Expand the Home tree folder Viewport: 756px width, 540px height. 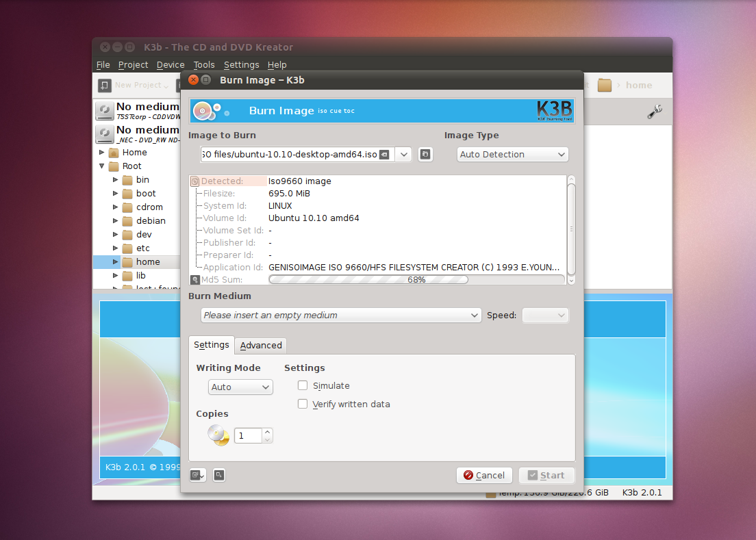coord(102,152)
